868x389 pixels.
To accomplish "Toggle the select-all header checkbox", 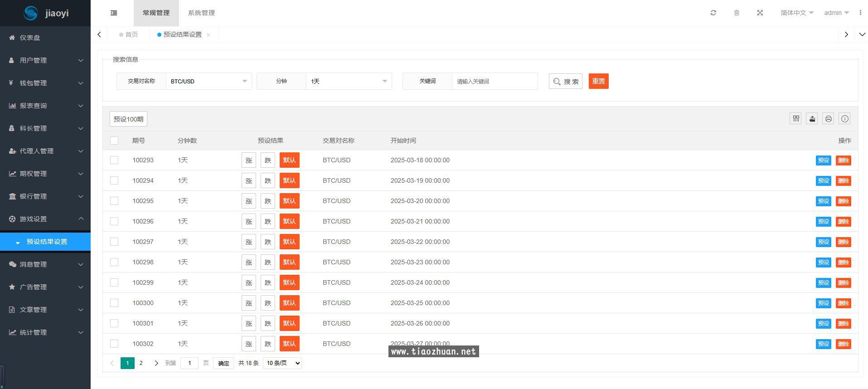I will pyautogui.click(x=114, y=141).
